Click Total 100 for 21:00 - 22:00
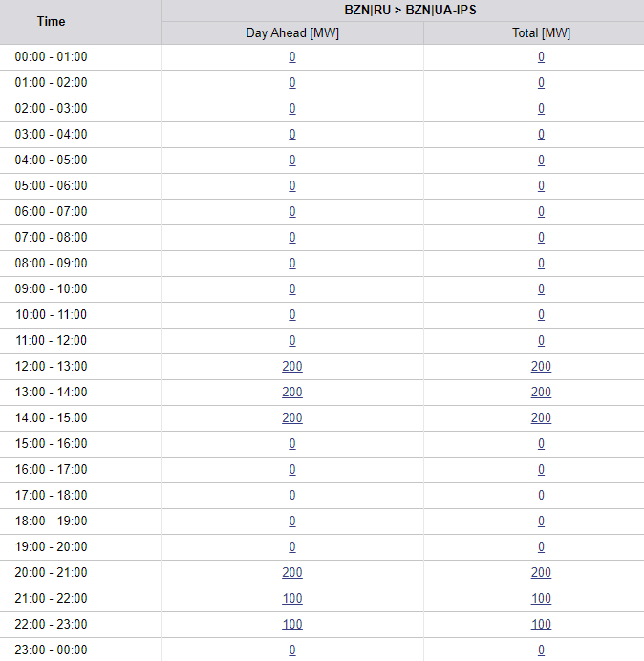Screen dimensions: 644x661 point(541,599)
